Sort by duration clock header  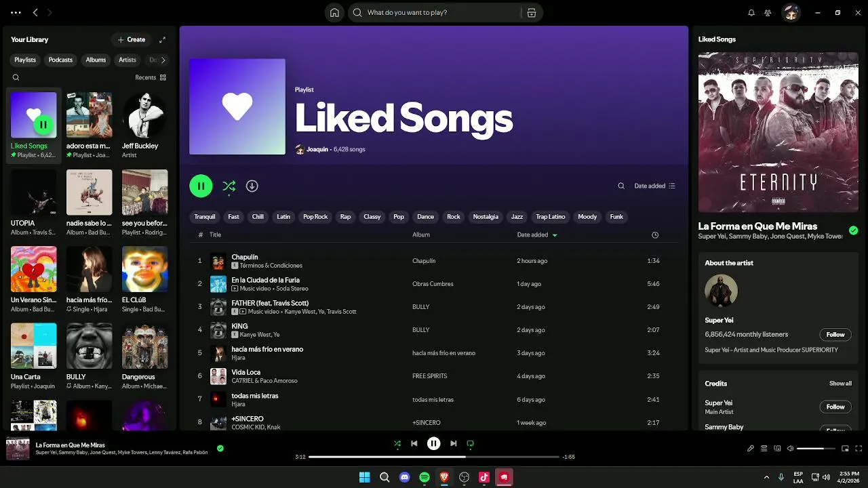(655, 235)
